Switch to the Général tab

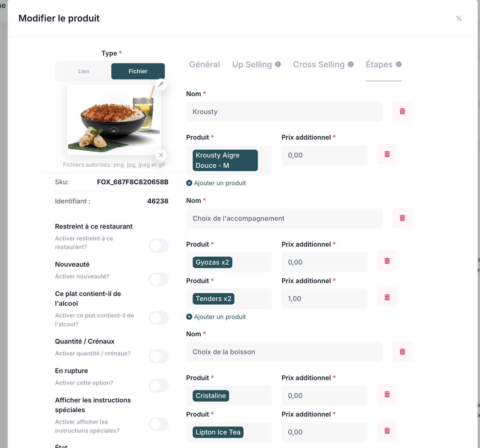204,64
